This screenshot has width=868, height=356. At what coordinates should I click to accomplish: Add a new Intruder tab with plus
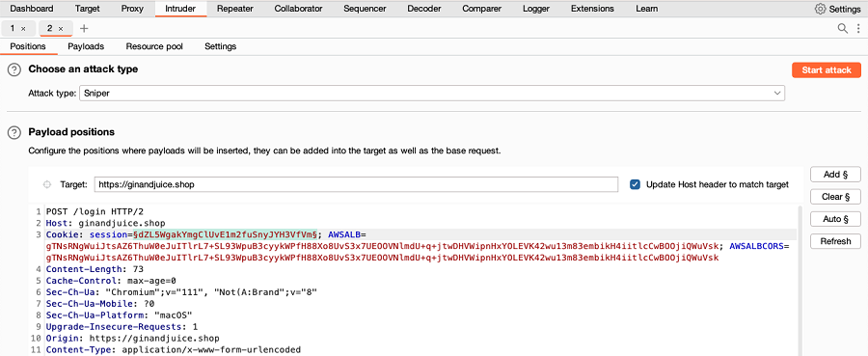(x=84, y=28)
